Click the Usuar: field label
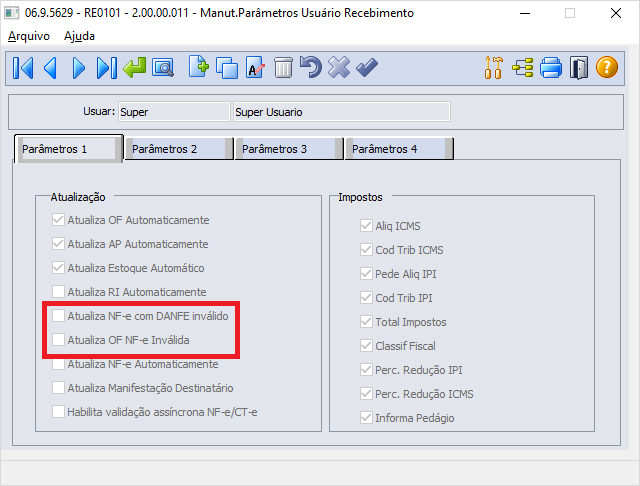Screen dimensions: 640x486 (x=99, y=111)
